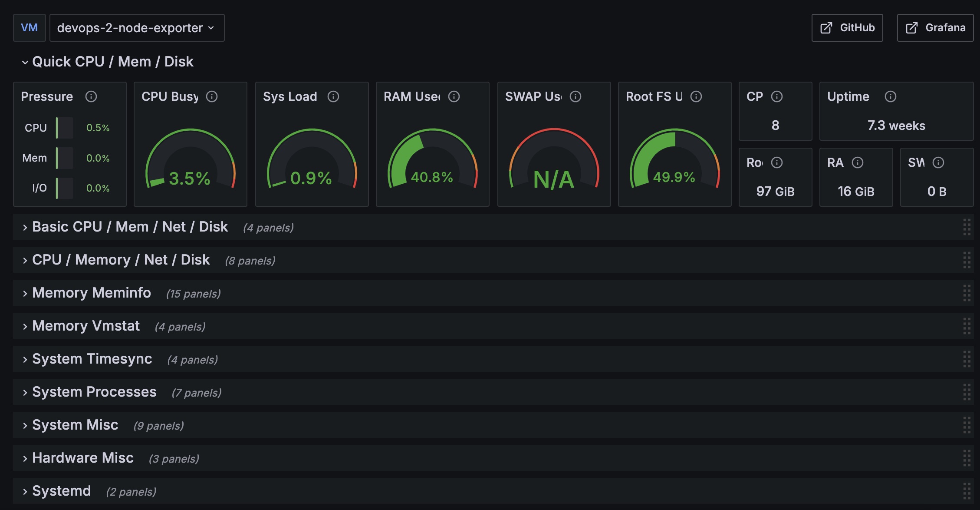This screenshot has height=510, width=980.
Task: Click the (15 panels) count label
Action: click(x=194, y=294)
